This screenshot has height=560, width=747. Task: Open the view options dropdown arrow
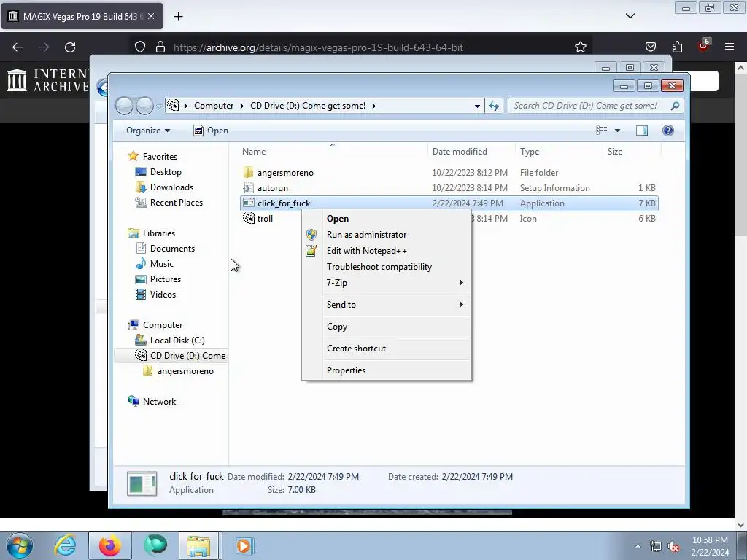point(617,131)
